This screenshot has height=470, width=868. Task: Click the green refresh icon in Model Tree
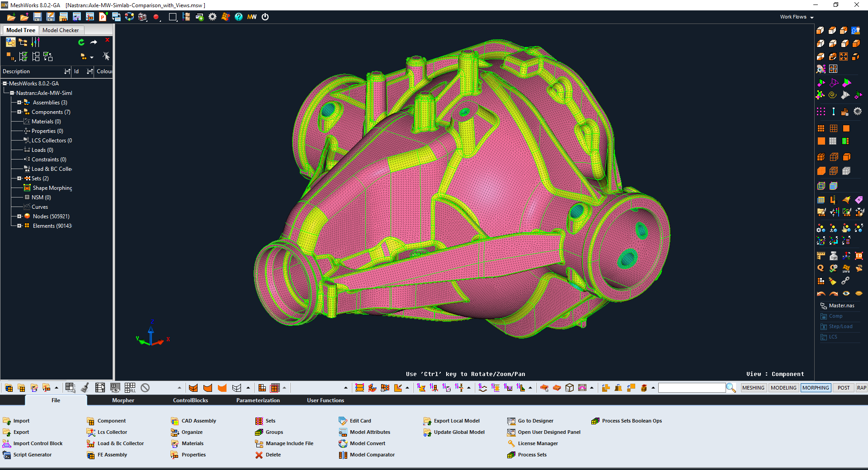pyautogui.click(x=81, y=42)
